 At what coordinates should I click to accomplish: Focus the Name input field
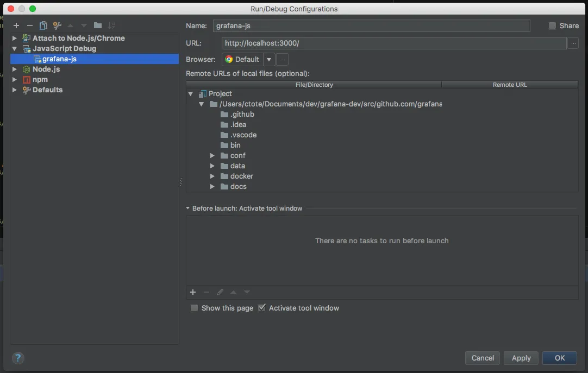coord(371,26)
